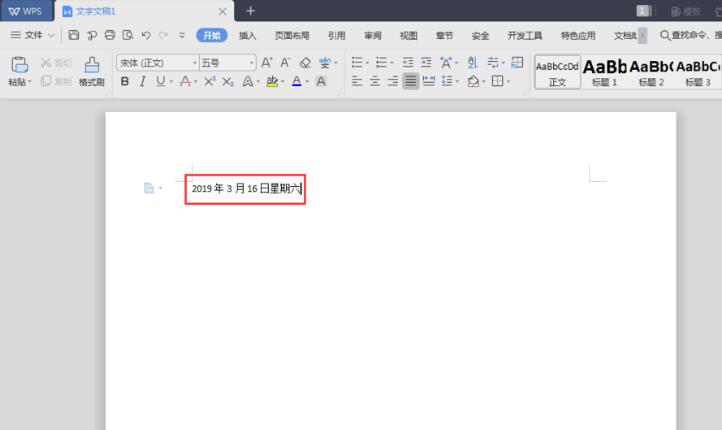
Task: Open the 引用 ribbon tab
Action: pyautogui.click(x=337, y=35)
